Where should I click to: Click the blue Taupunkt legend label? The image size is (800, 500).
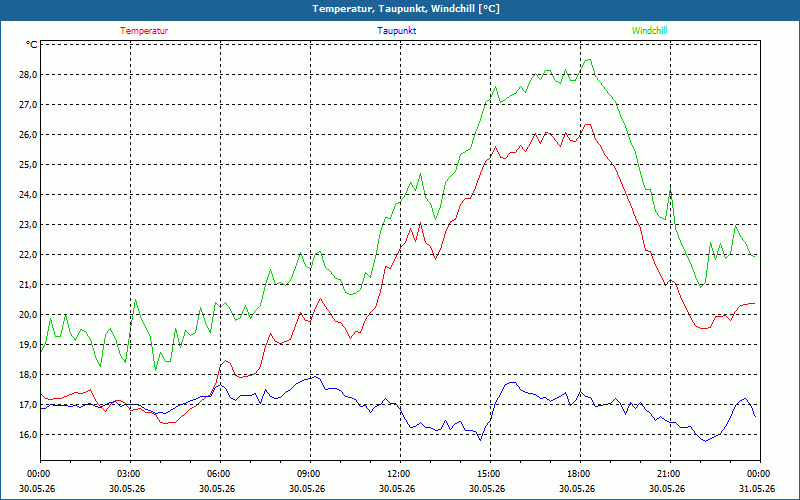(396, 31)
